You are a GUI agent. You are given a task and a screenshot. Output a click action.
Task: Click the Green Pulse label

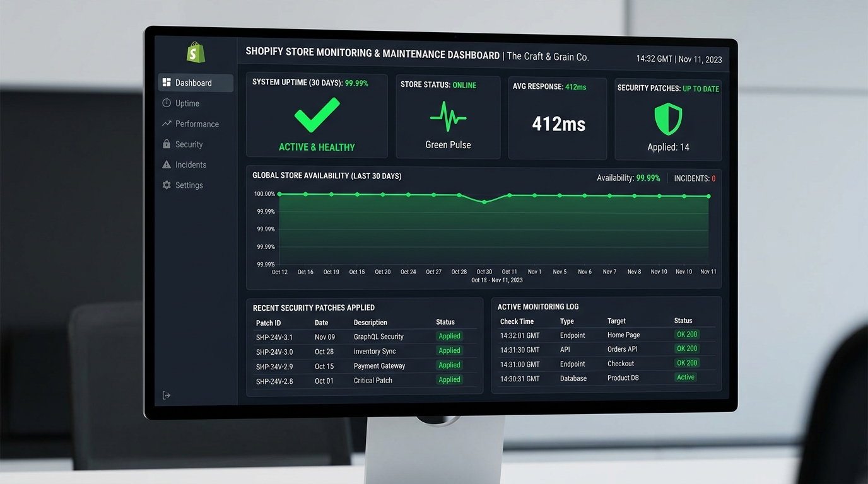(x=448, y=145)
